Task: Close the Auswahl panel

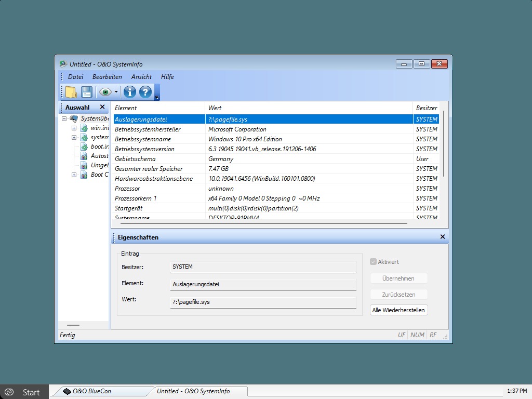Action: (x=102, y=107)
